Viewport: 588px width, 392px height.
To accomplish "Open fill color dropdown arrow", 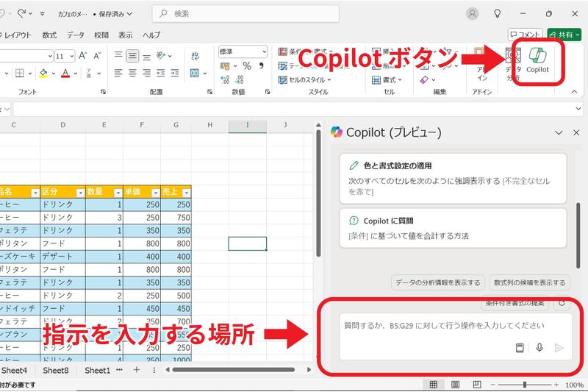I will pyautogui.click(x=53, y=74).
